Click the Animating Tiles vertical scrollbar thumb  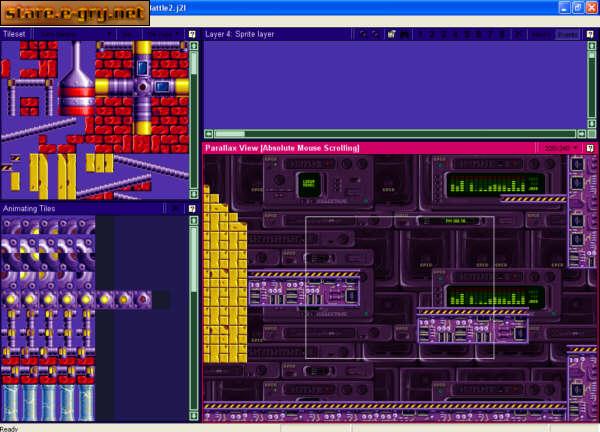tap(194, 259)
